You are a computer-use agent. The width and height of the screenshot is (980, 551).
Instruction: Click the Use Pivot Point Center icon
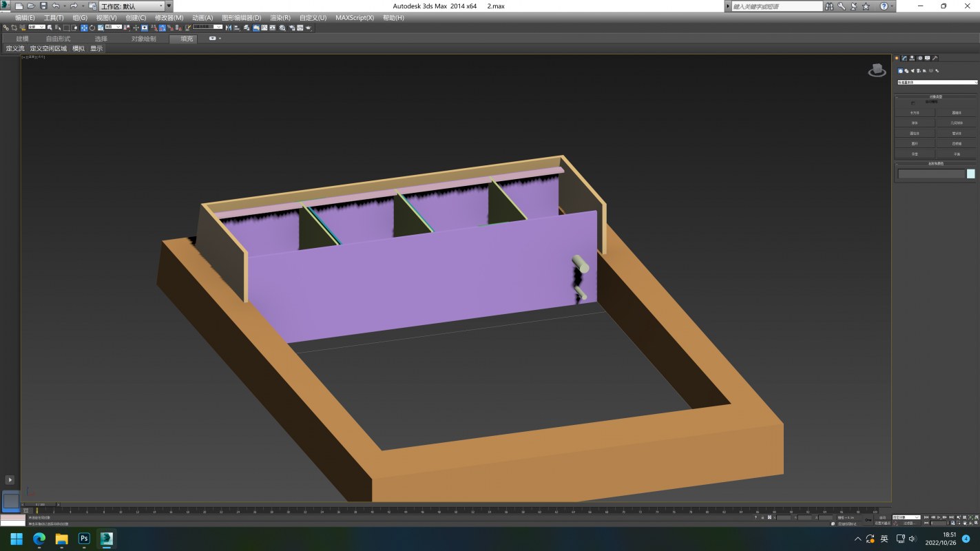(x=127, y=28)
